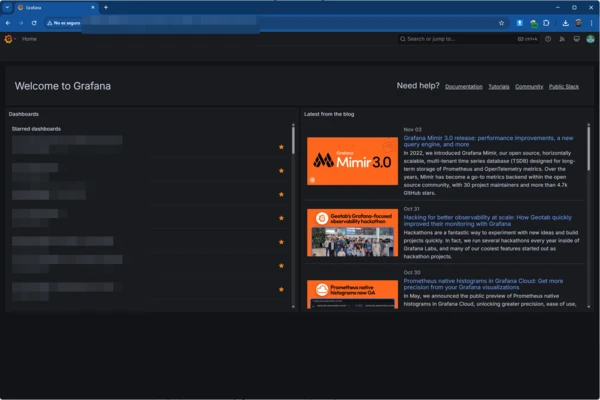Click the blurred browser address bar
The width and height of the screenshot is (600, 400).
[170, 23]
